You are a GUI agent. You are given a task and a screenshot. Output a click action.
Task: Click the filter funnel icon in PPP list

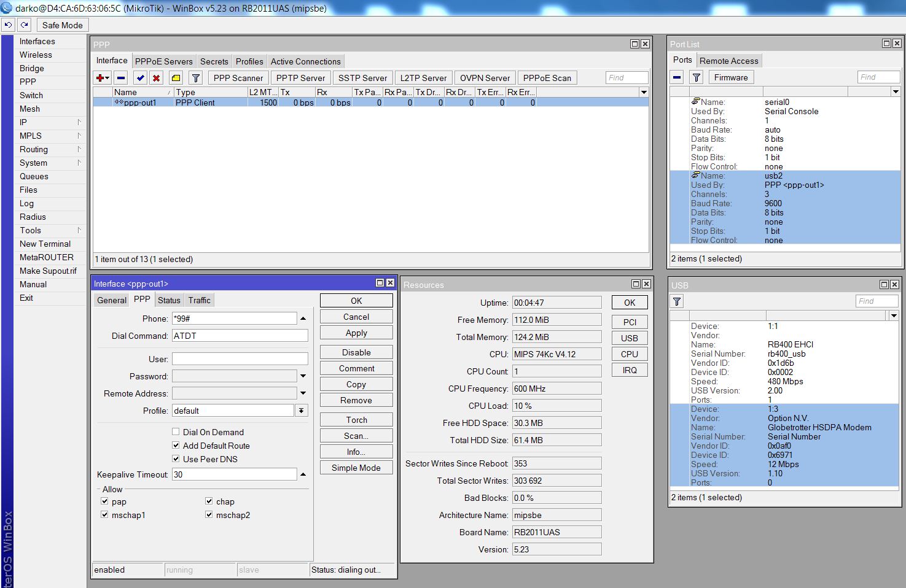(x=195, y=77)
